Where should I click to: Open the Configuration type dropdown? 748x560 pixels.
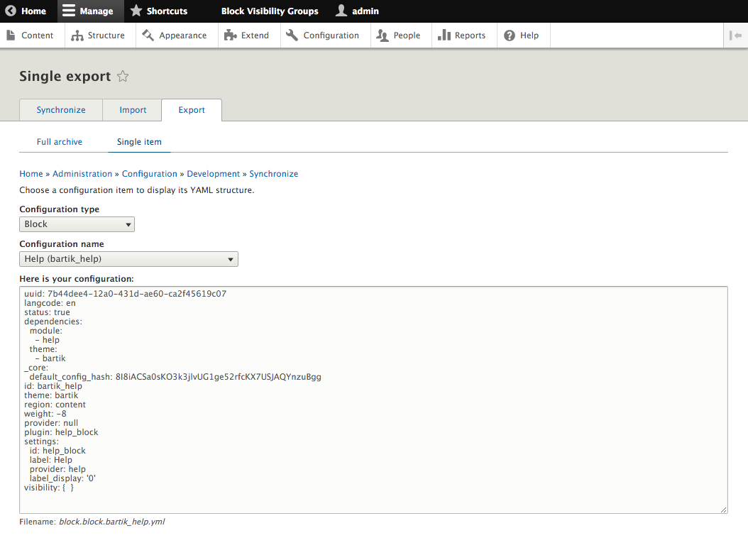tap(77, 224)
